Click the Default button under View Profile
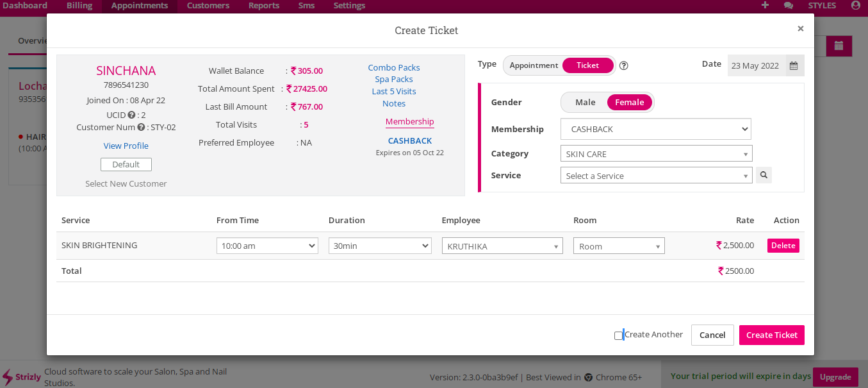 pos(126,164)
